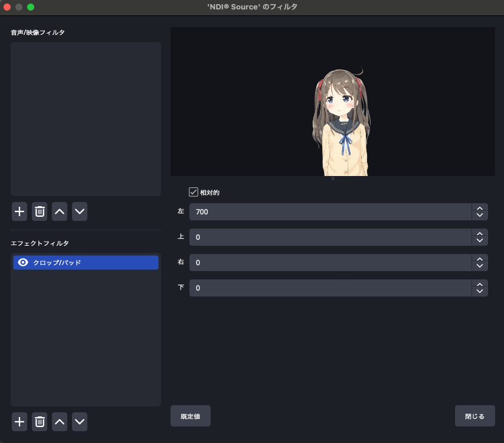Increase the 下 crop value with up stepper
504x443 pixels.
tap(480, 285)
